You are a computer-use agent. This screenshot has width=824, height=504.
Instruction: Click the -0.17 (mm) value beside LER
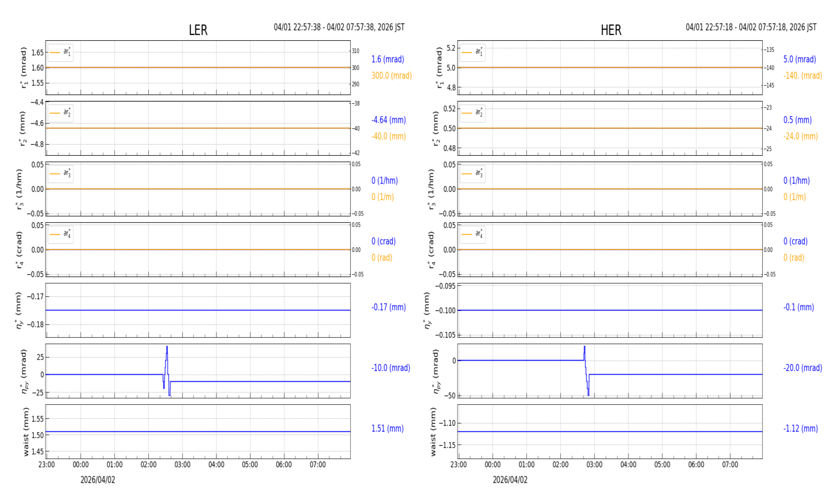click(x=389, y=307)
